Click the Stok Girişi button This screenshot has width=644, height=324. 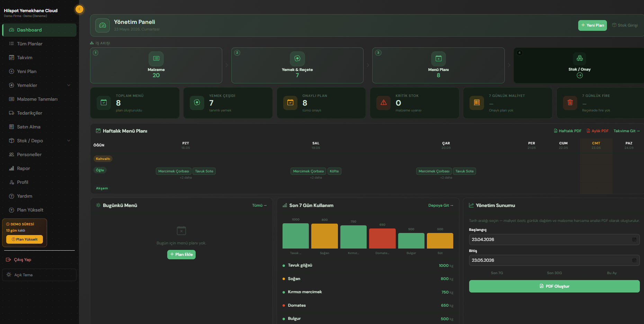[x=625, y=25]
